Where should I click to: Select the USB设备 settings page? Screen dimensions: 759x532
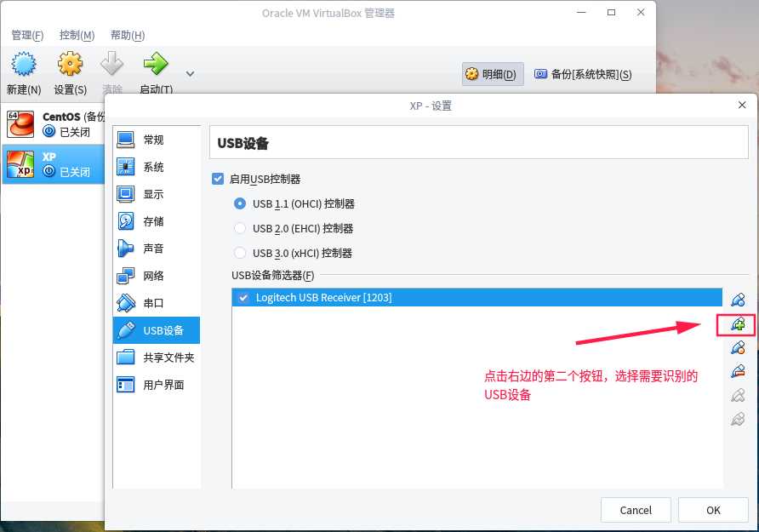157,330
